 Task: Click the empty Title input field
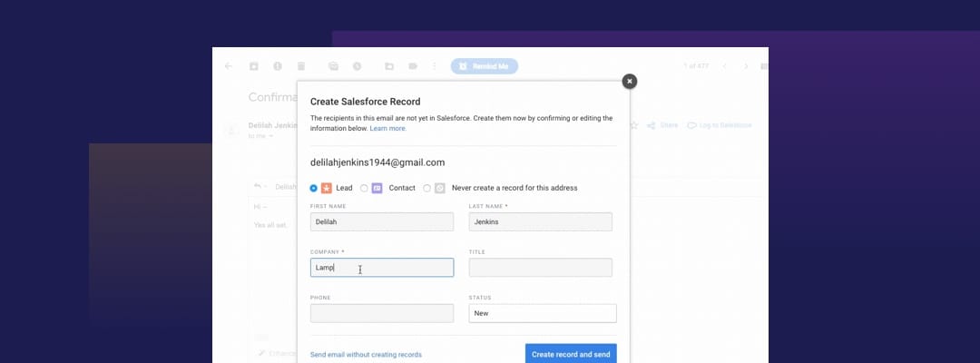pos(541,268)
